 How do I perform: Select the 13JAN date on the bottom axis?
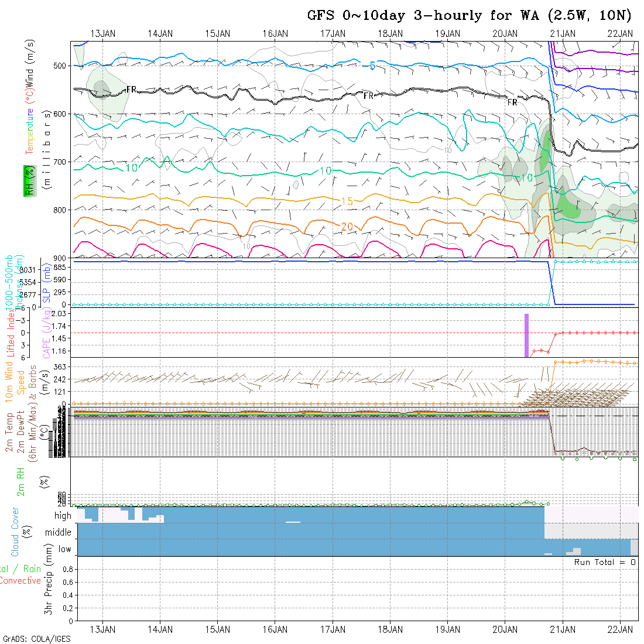click(x=103, y=629)
